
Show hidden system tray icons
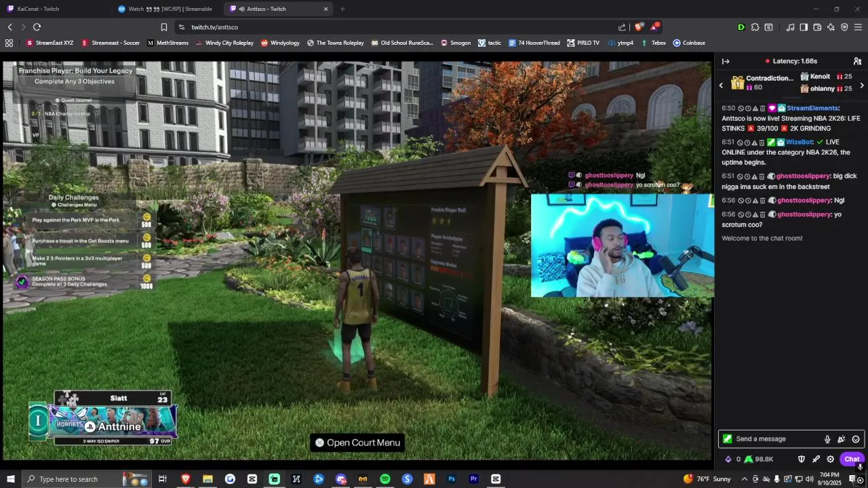[745, 479]
